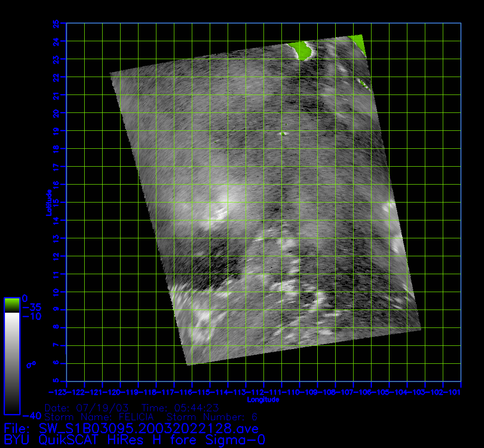Screen dimensions: 484x448
Task: Click the sigma-0 label beside the color bar
Action: (31, 365)
